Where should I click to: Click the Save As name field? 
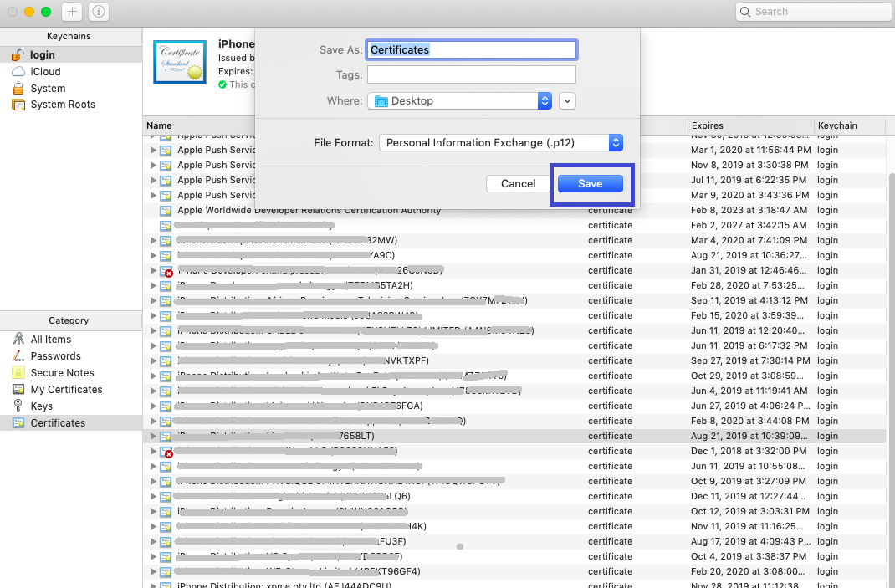[x=472, y=49]
